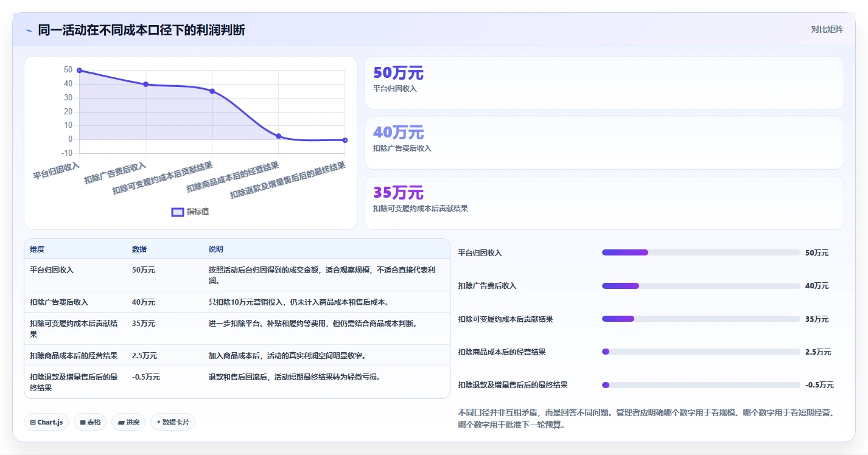868x455 pixels.
Task: Click the chart data point for 扣除广告费后收入
Action: pos(146,85)
